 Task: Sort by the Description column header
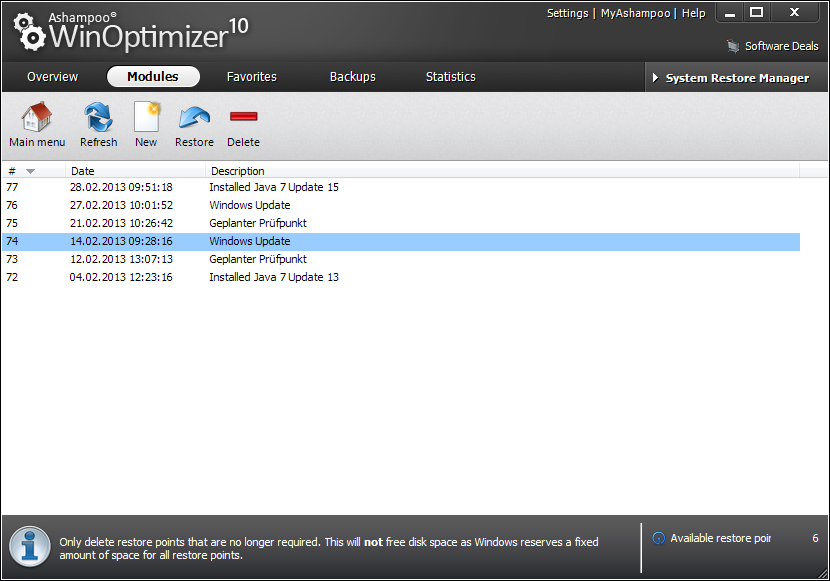pyautogui.click(x=502, y=171)
